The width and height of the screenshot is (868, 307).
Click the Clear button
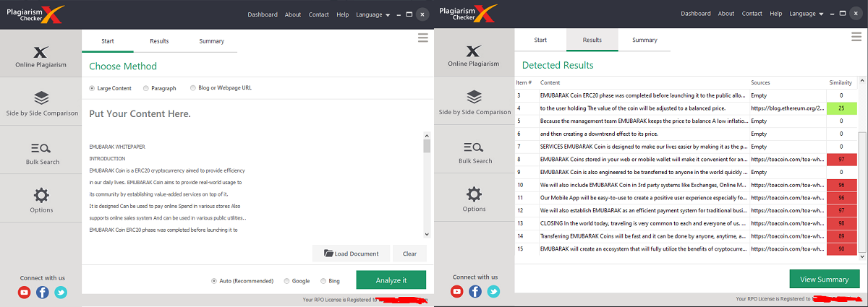tap(409, 254)
